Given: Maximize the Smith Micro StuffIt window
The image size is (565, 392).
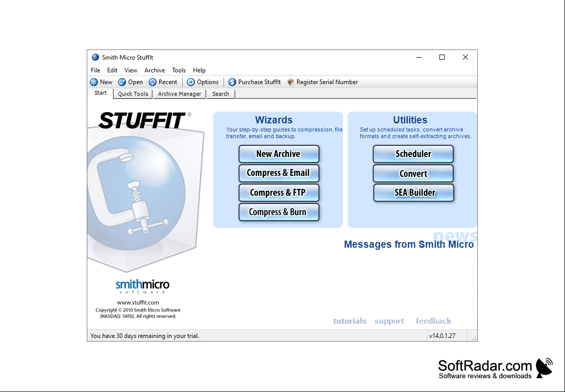Looking at the screenshot, I should tap(442, 57).
